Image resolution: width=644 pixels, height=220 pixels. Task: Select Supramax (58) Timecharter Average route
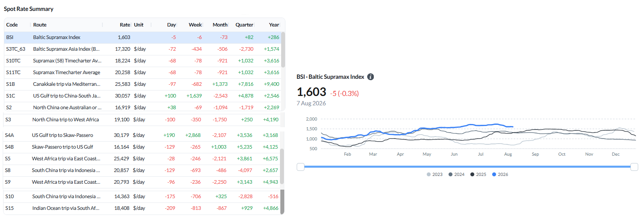(x=67, y=61)
